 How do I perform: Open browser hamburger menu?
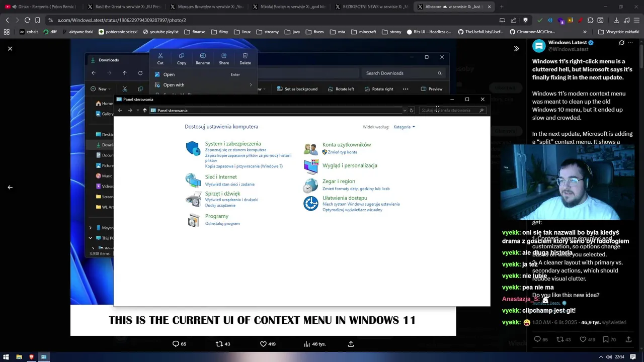[x=636, y=20]
